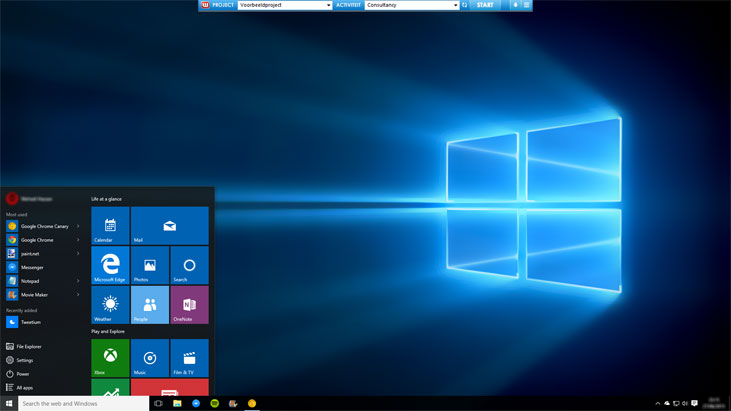Open the timer bar hamburger menu
This screenshot has width=731, height=411.
click(527, 5)
